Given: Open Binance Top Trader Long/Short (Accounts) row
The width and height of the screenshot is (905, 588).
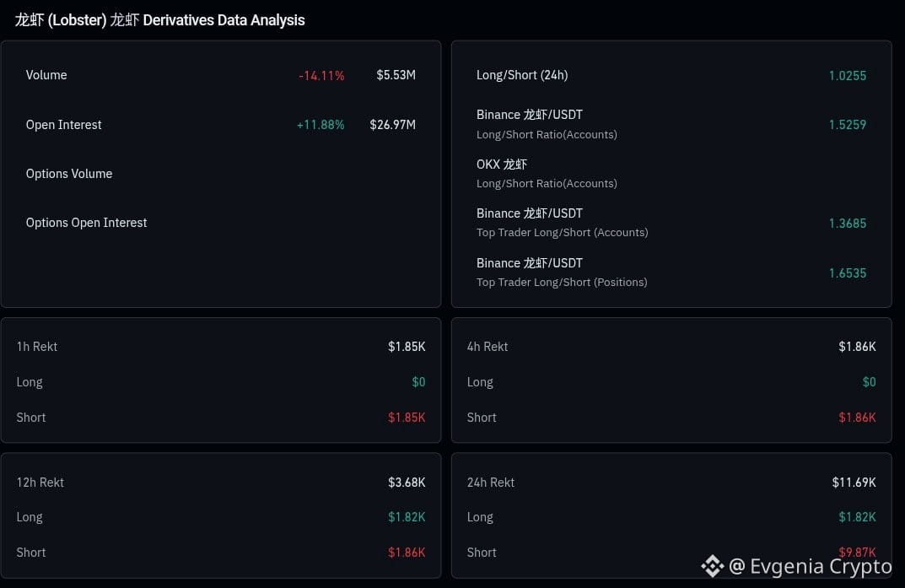Looking at the screenshot, I should [x=671, y=223].
